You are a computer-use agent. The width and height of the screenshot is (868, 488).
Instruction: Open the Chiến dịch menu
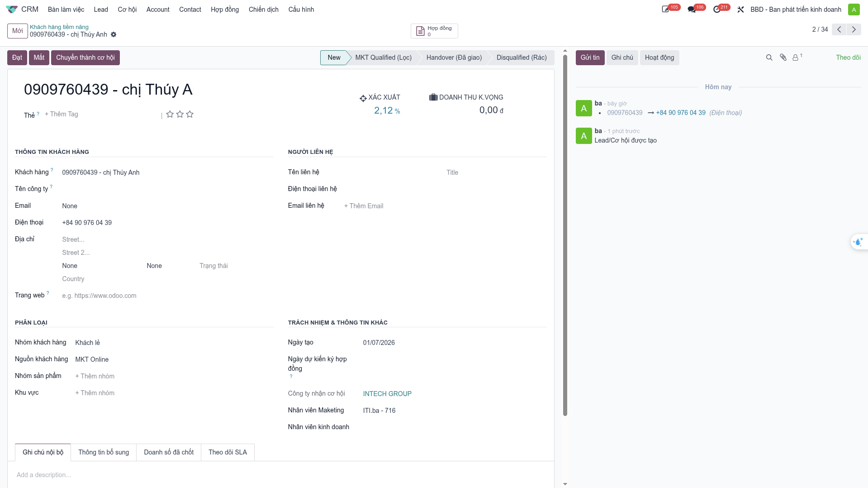click(x=263, y=10)
